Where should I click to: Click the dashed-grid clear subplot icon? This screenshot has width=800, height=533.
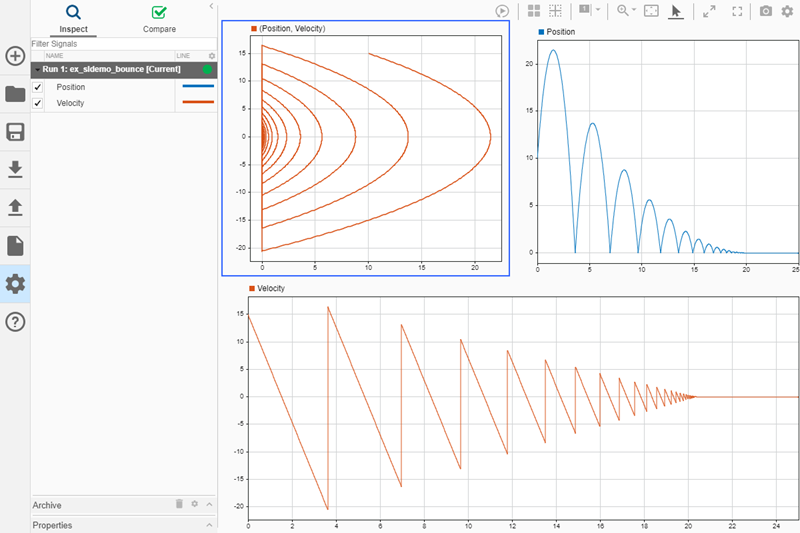[555, 11]
